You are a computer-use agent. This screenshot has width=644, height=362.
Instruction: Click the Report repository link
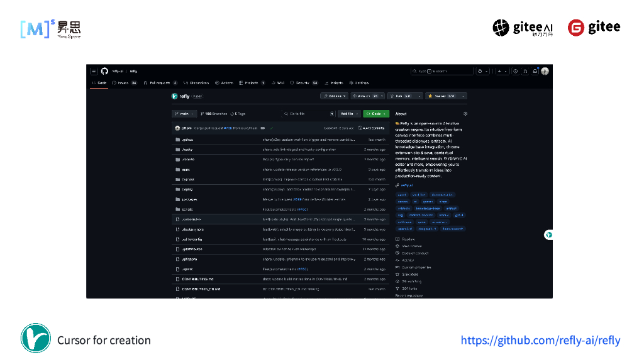pos(409,295)
